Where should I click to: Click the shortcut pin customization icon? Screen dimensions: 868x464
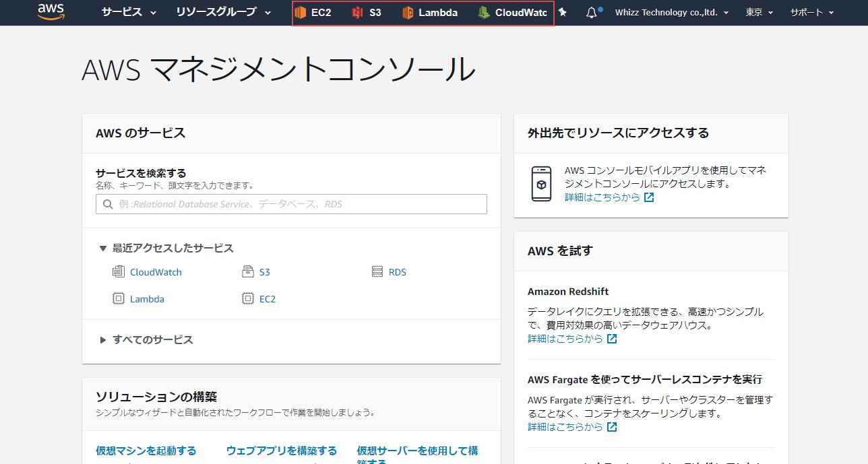click(x=562, y=12)
